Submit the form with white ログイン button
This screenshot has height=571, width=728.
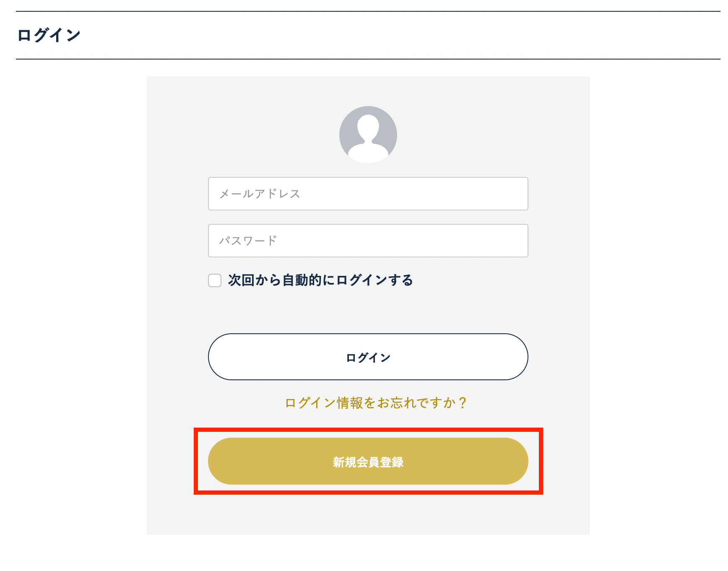368,357
